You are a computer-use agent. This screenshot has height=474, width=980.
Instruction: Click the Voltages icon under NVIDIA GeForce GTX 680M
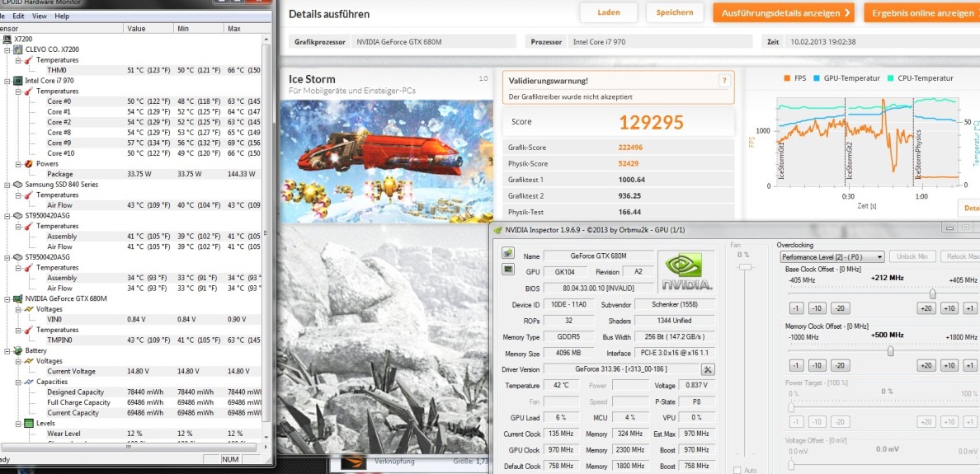click(29, 308)
